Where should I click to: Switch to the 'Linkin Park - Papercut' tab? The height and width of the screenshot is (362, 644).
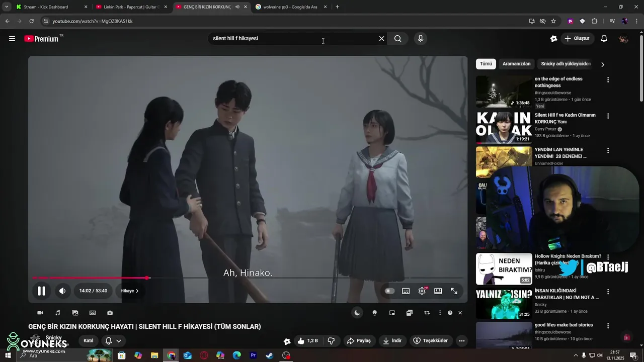[131, 7]
